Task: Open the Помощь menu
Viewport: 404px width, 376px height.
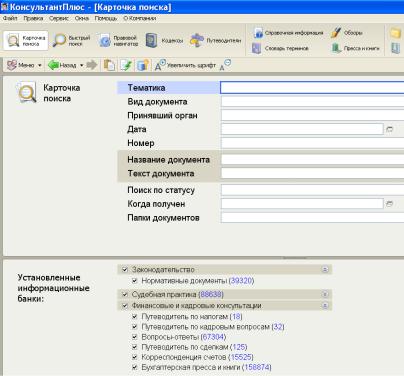Action: 106,18
